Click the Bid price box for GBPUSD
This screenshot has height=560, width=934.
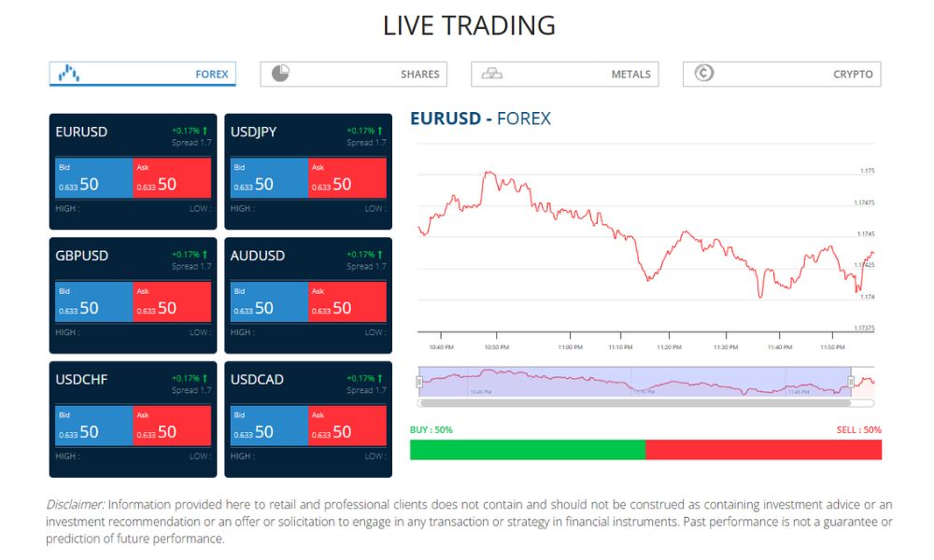click(x=92, y=301)
